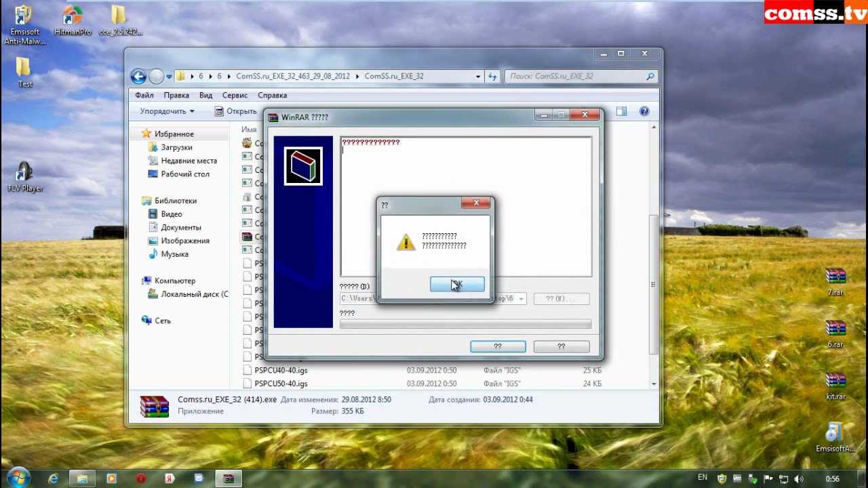This screenshot has width=868, height=488.
Task: Open the Файл menu in Explorer
Action: (x=144, y=96)
